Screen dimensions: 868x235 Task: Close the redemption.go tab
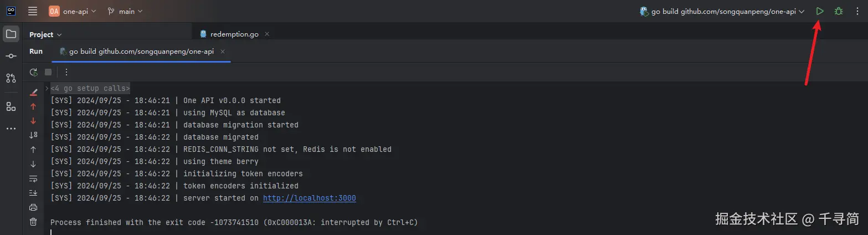coord(266,34)
